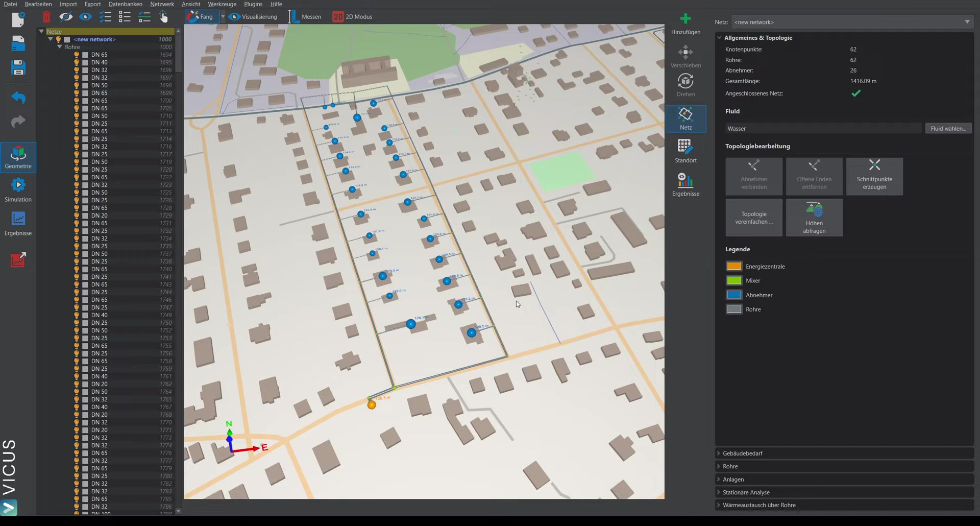Click the red chart export icon
980x526 pixels.
[x=18, y=259]
